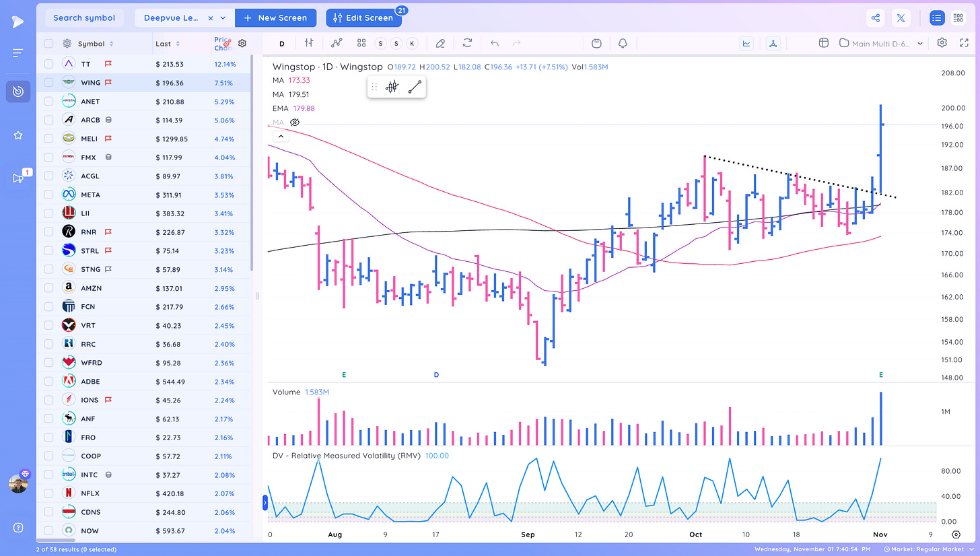Tick the checkbox for MELI row

(x=48, y=139)
